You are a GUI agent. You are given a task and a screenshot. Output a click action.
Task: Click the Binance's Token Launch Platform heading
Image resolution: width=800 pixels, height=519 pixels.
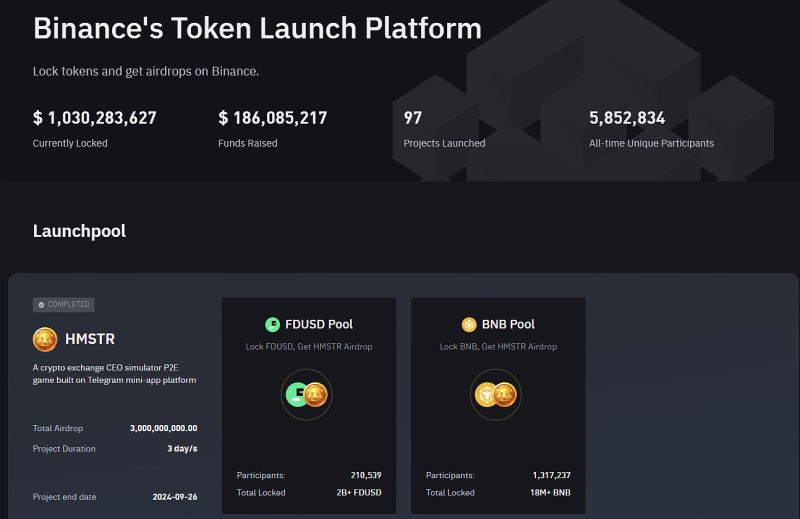257,28
